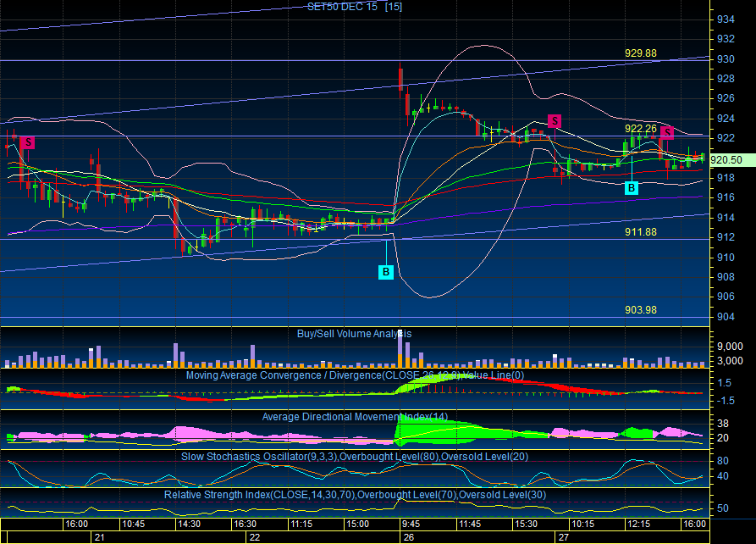Click the Relative Strength Index pane title
Viewport: 756px width, 544px height.
click(355, 494)
